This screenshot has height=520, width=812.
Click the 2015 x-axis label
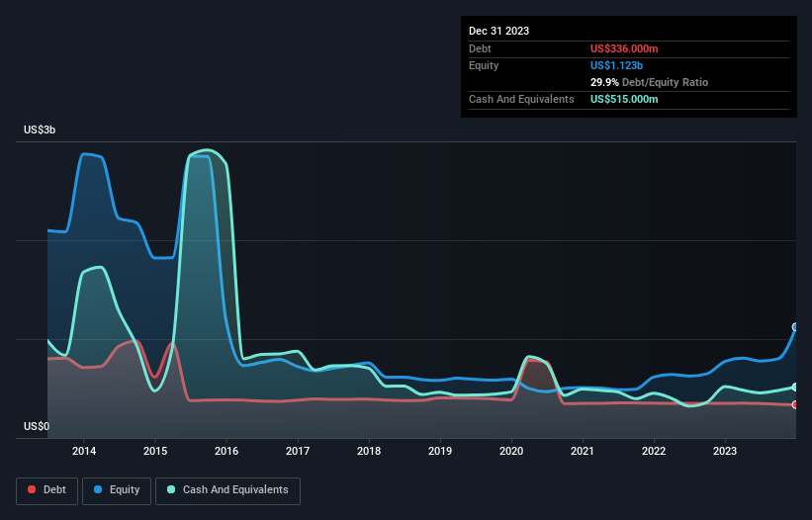(x=155, y=451)
